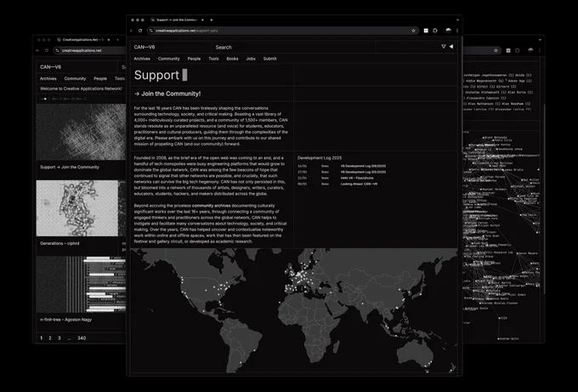Go to pagination page 3 in left window

pos(59,338)
